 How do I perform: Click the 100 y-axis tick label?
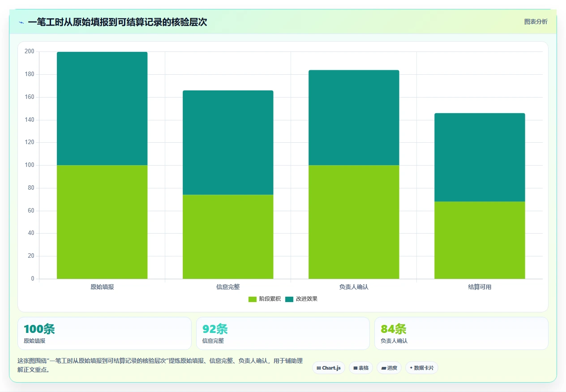tap(30, 165)
